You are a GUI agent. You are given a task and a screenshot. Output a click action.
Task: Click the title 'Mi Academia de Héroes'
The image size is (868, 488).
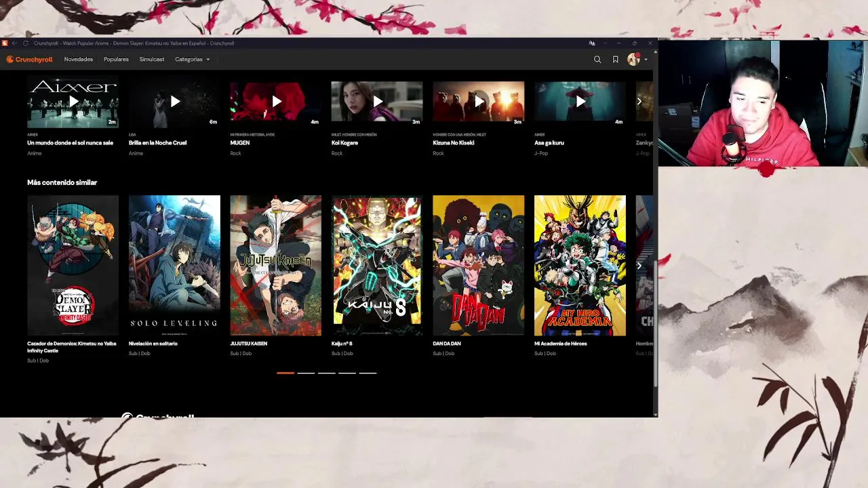point(561,344)
